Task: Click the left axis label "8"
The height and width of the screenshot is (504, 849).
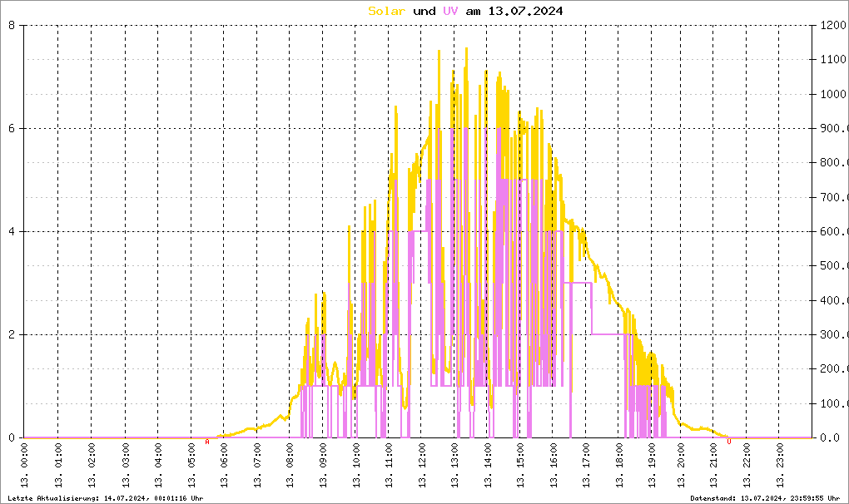Action: [x=12, y=25]
